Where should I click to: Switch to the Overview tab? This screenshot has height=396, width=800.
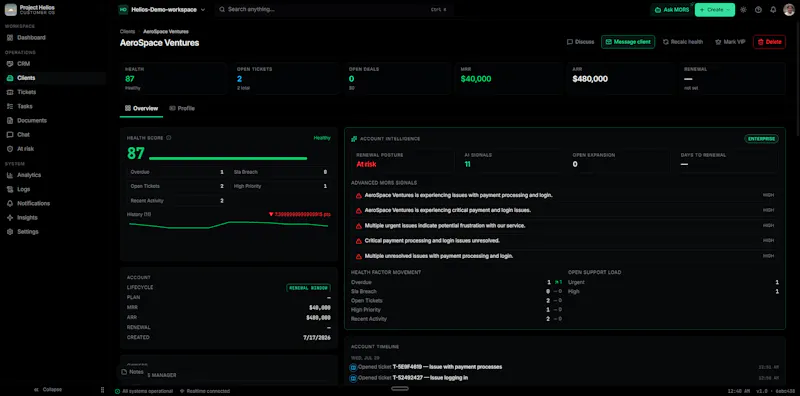pos(141,109)
